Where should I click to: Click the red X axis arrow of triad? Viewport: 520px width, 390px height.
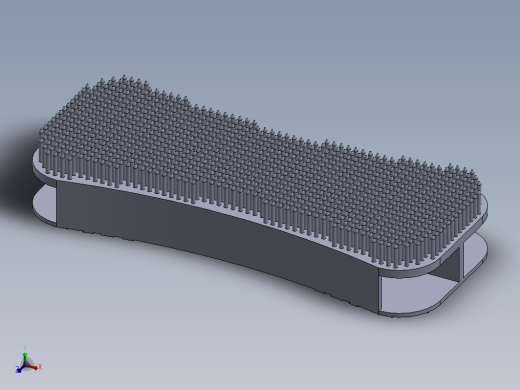[33, 367]
